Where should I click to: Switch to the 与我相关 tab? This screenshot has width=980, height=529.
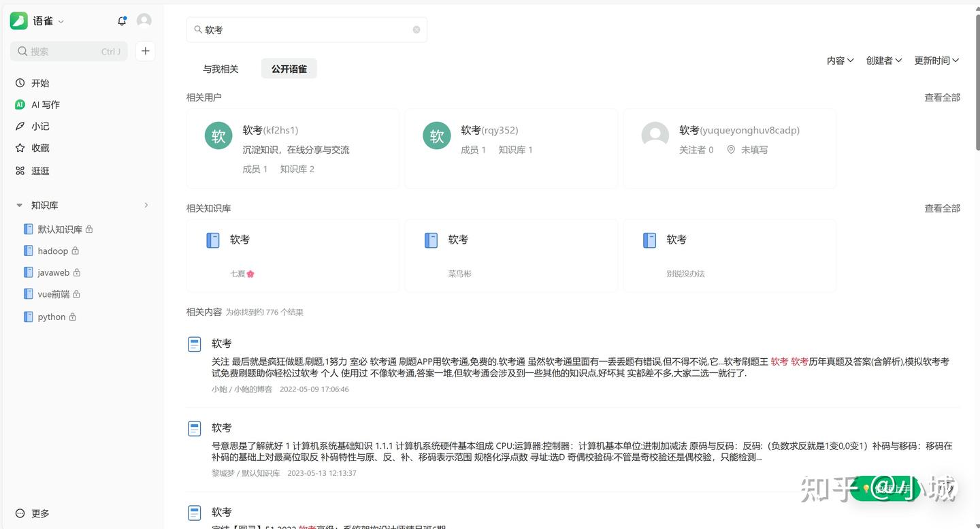pos(220,69)
